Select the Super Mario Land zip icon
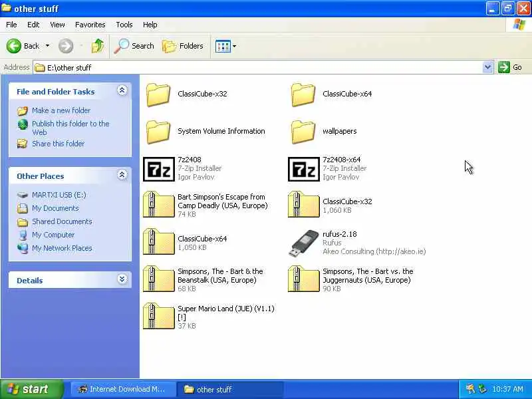 click(159, 317)
